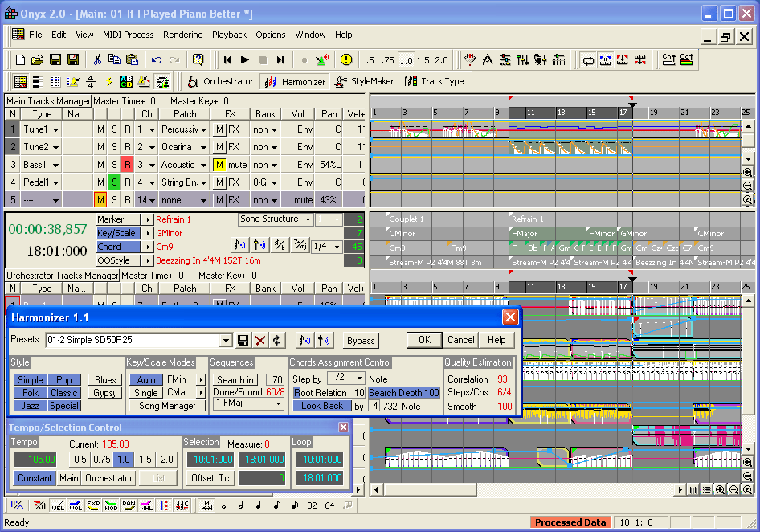This screenshot has height=532, width=760.
Task: Show pitch wheel data with the WHL icon
Action: 146,505
